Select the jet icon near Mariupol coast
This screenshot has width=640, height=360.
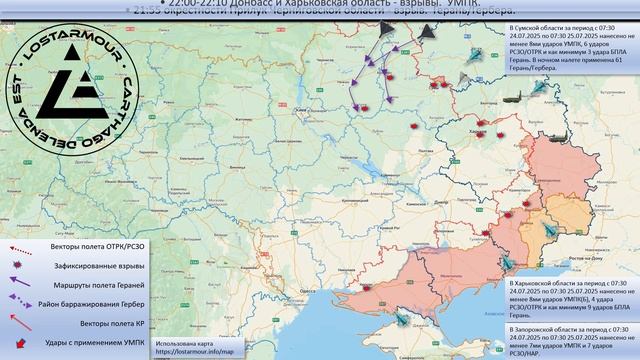click(x=507, y=262)
